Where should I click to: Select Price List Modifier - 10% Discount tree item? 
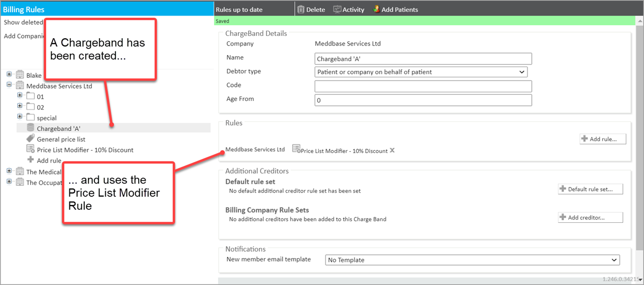coord(85,150)
